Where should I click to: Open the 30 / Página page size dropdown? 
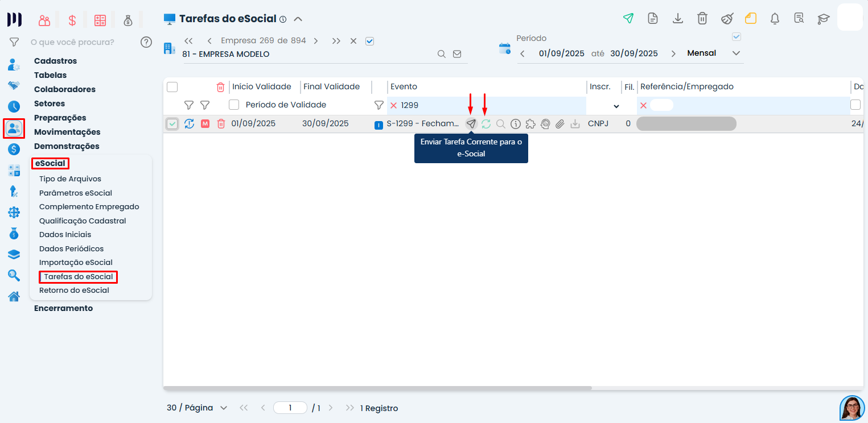(197, 408)
